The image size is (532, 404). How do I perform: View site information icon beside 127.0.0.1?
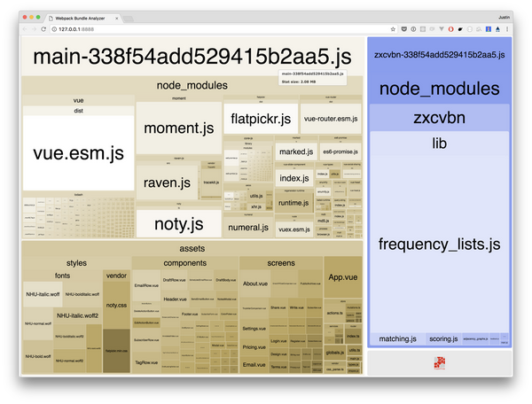[x=54, y=29]
